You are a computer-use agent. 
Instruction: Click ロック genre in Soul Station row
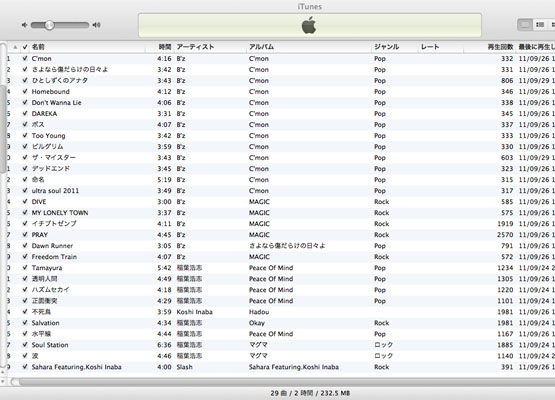(x=383, y=345)
